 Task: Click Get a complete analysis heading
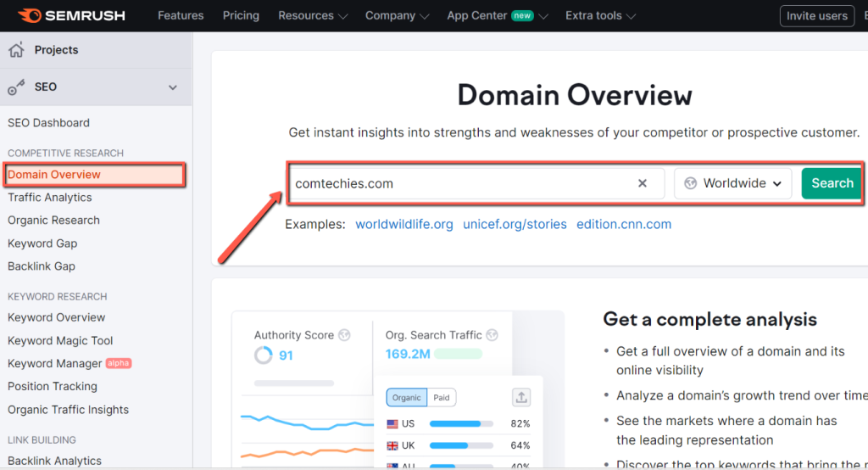(709, 320)
